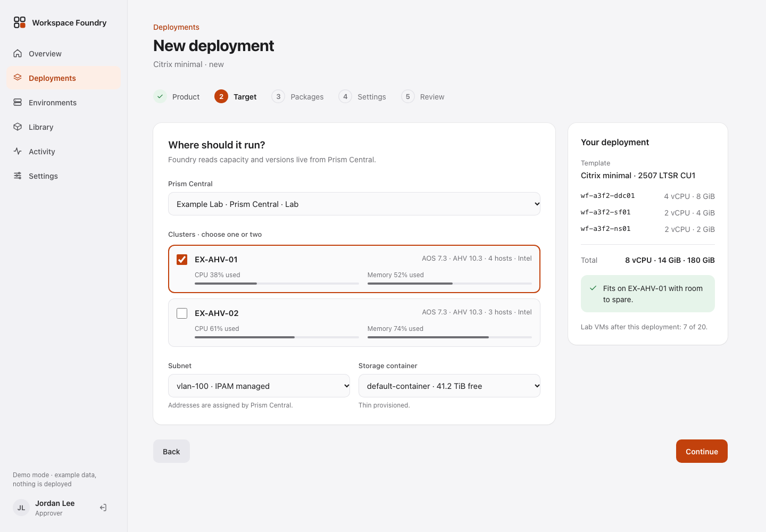Click the wf-a3f2-ddc01 VM row
This screenshot has height=532, width=766.
648,196
